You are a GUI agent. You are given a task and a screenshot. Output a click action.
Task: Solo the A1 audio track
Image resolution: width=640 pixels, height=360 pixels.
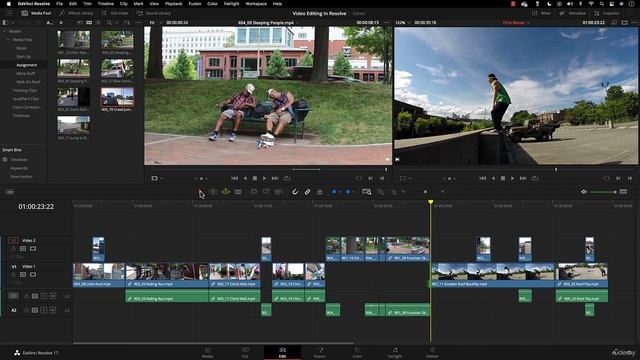tap(44, 296)
